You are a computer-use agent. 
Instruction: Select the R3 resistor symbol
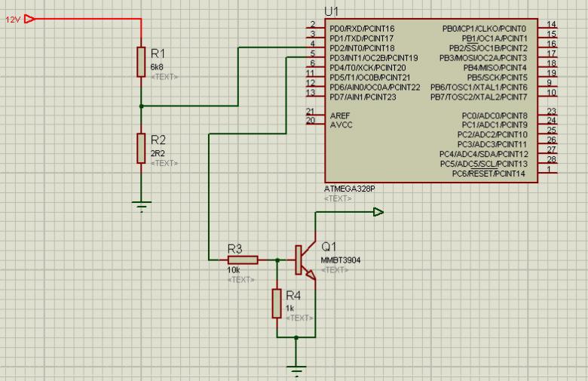tap(243, 260)
